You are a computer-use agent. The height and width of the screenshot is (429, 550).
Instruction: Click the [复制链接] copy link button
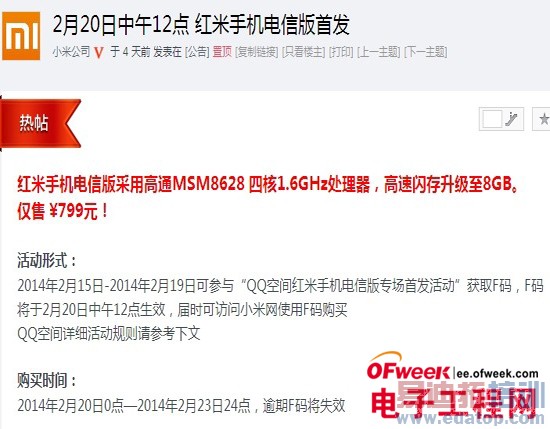click(257, 52)
